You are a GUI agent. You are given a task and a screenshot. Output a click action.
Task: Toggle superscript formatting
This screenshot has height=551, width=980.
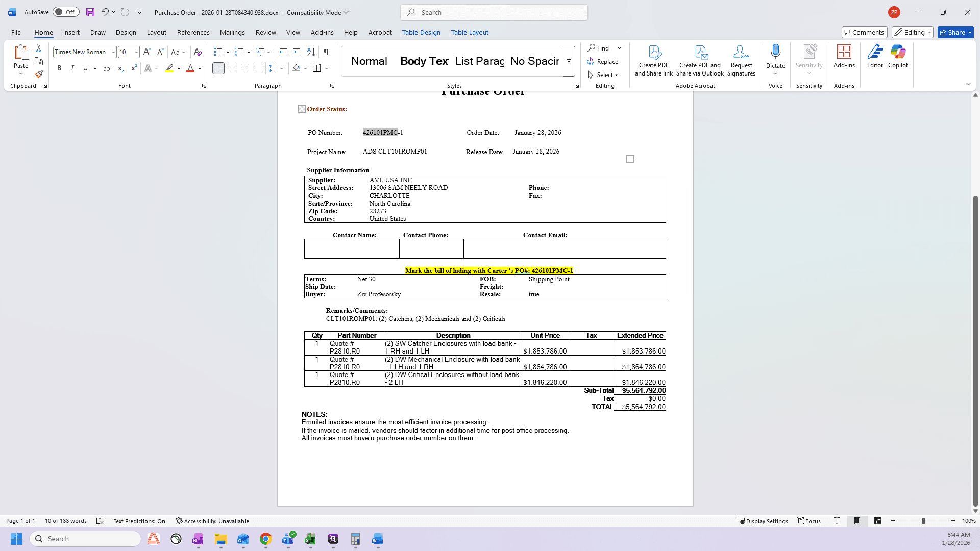[134, 68]
